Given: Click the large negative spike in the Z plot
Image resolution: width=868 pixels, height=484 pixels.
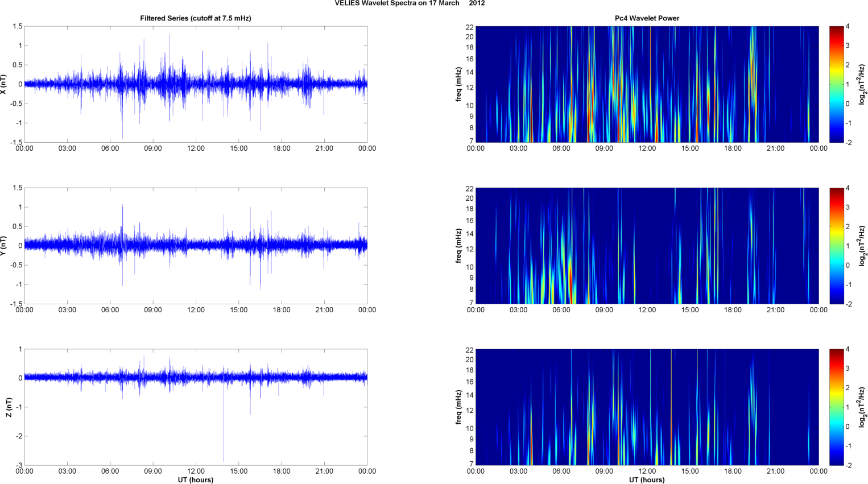Looking at the screenshot, I should [x=224, y=432].
